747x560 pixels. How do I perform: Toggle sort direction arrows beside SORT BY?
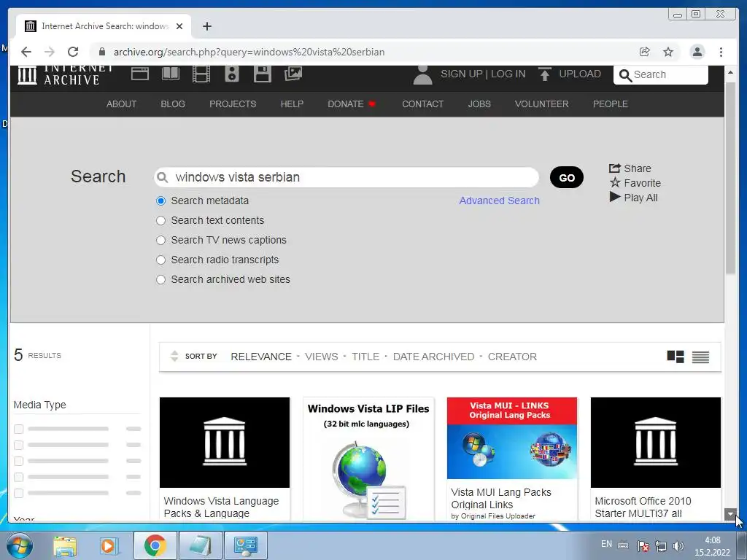point(174,356)
